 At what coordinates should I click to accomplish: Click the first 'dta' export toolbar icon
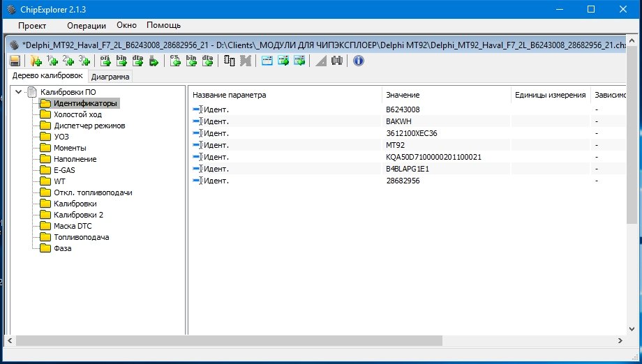pyautogui.click(x=138, y=61)
